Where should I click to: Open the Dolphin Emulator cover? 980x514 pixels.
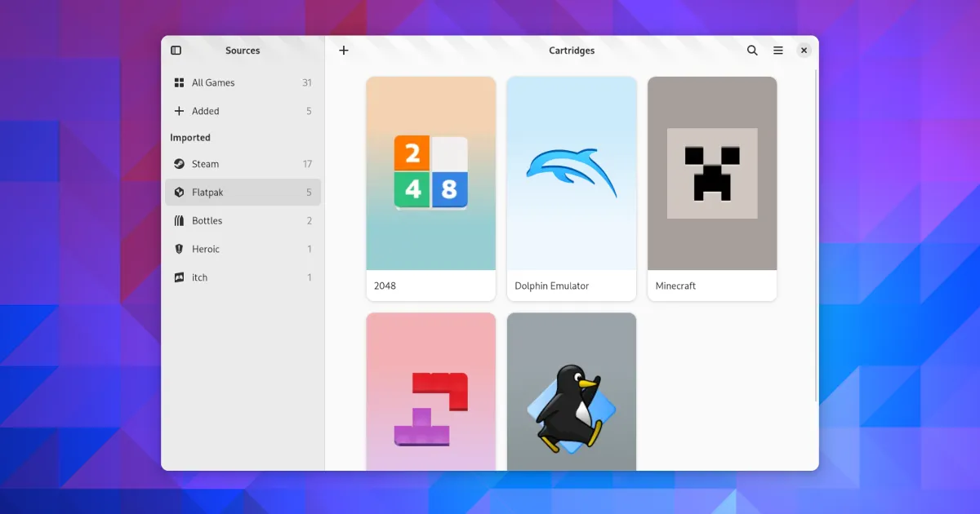tap(571, 174)
